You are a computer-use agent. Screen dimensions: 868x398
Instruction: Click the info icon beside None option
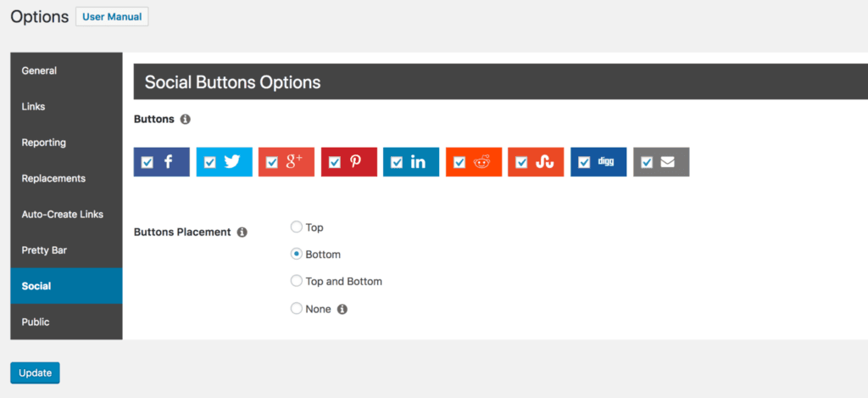click(x=342, y=309)
